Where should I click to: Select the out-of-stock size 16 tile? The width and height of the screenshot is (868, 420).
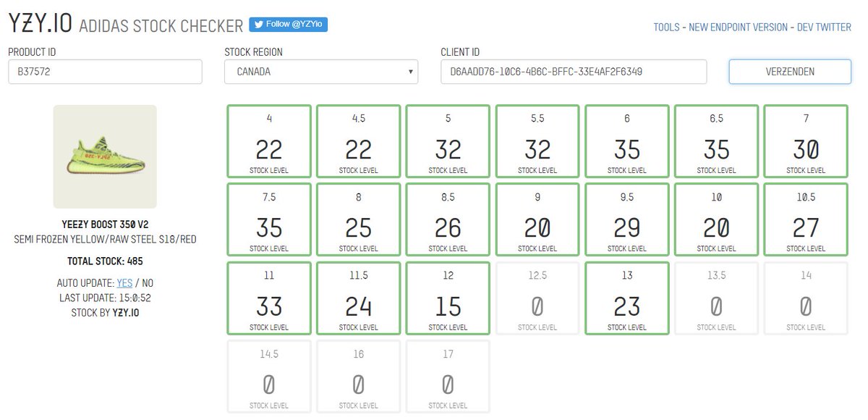click(359, 377)
